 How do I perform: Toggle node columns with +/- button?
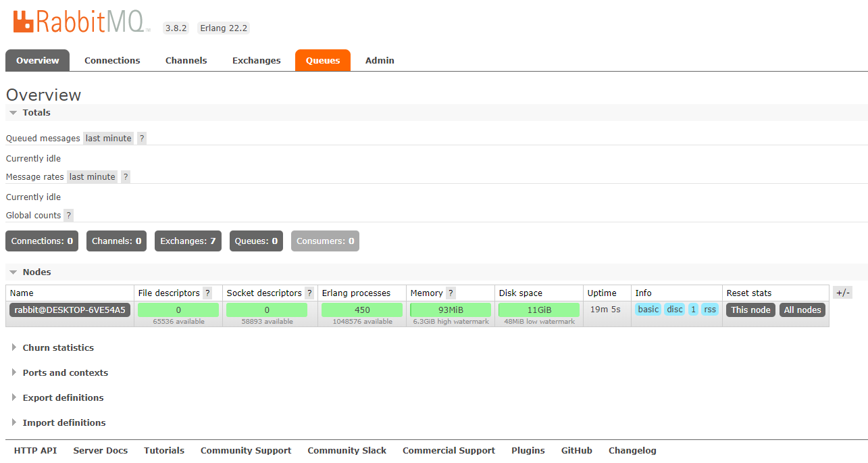click(842, 293)
